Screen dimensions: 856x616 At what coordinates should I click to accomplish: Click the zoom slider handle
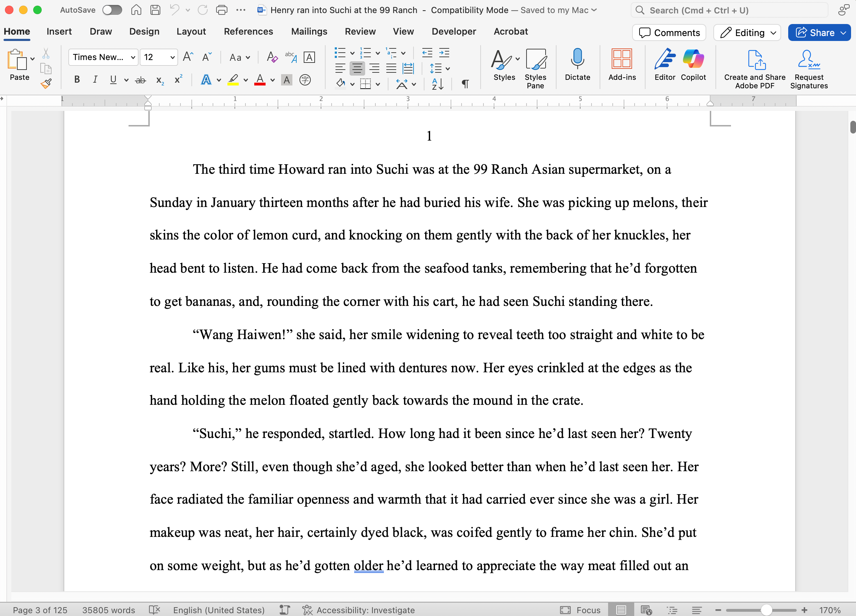(766, 610)
